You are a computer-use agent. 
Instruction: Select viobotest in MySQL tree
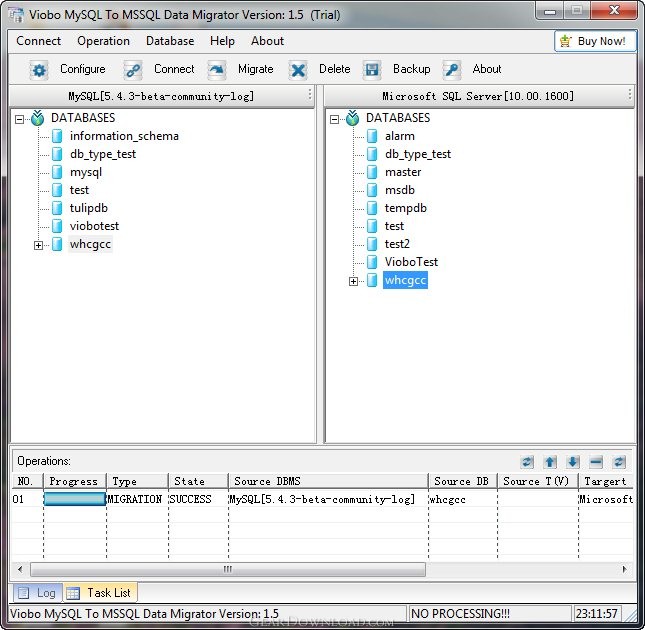94,226
